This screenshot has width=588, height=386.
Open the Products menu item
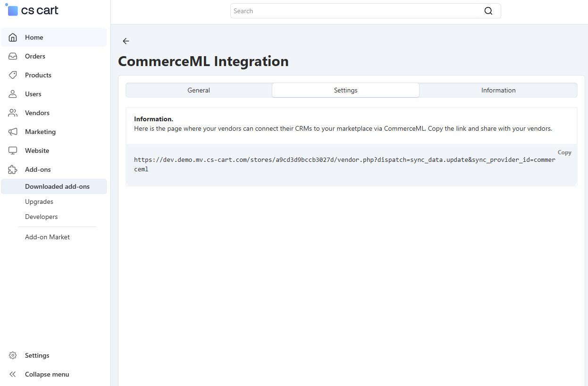[54, 75]
